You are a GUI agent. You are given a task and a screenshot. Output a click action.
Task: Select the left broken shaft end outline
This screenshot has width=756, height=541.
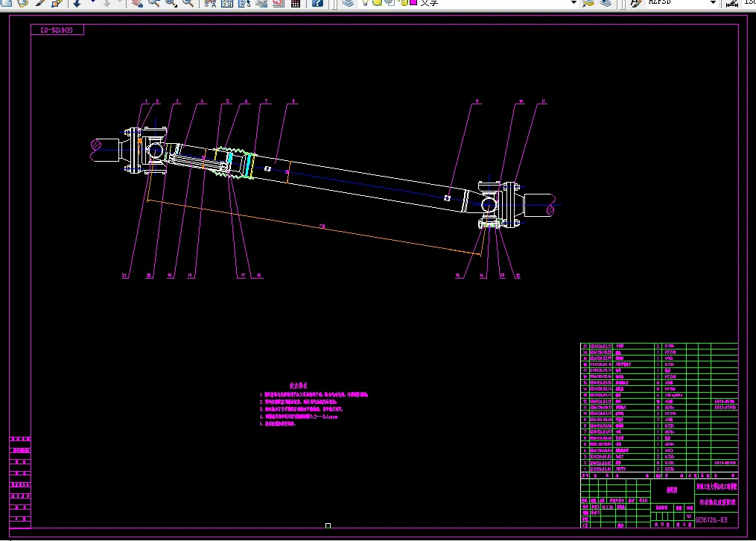pyautogui.click(x=105, y=150)
